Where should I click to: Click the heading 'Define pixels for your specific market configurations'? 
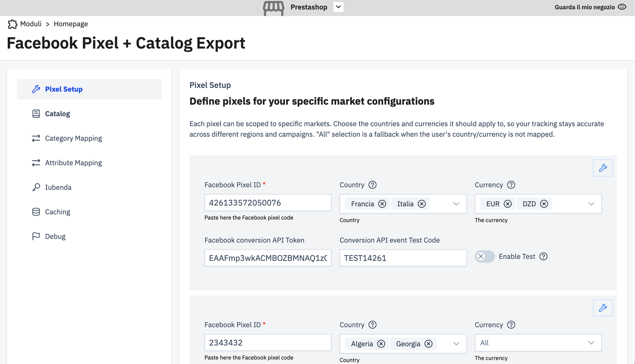pos(312,102)
